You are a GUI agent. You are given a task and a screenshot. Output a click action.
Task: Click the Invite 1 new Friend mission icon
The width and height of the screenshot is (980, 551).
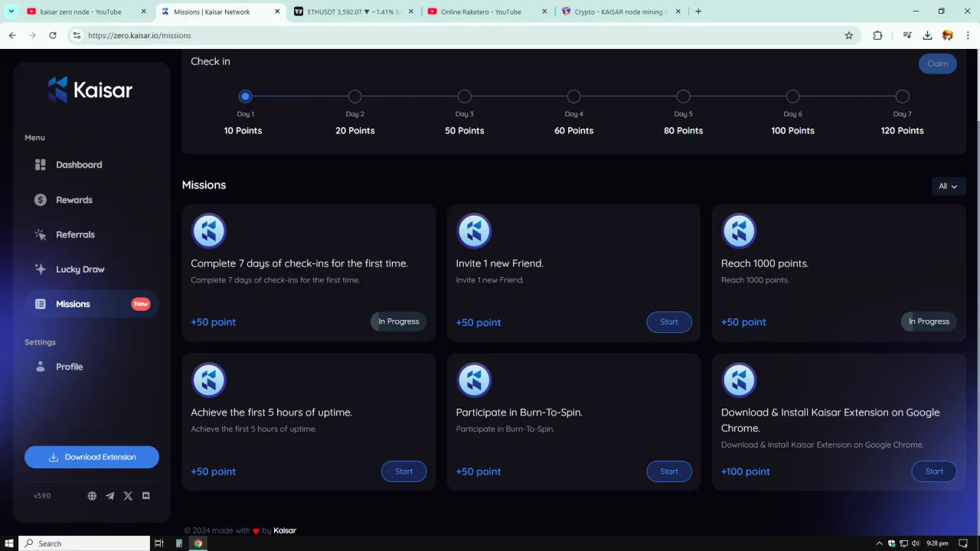[x=474, y=230]
